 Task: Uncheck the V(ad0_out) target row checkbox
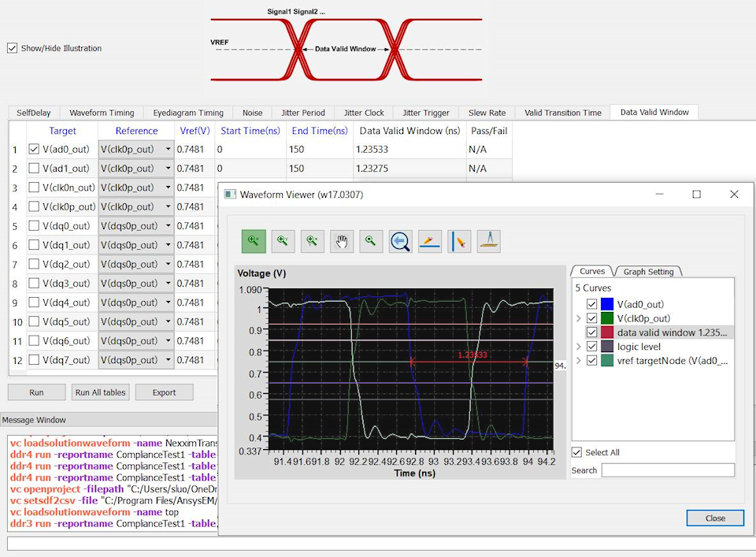pos(34,149)
